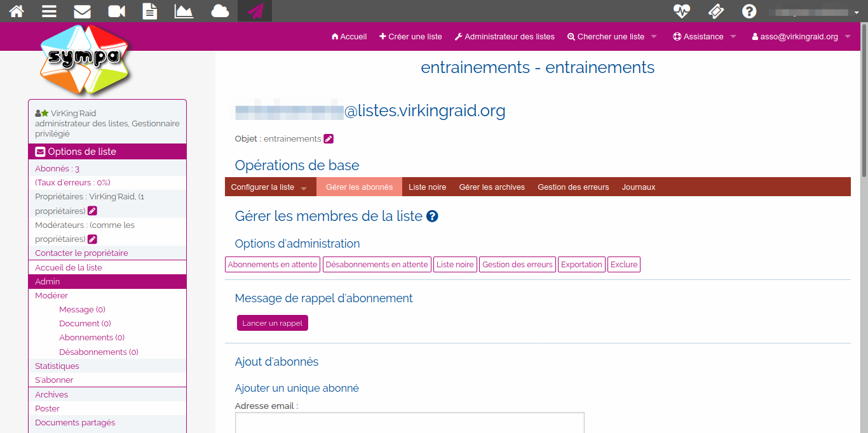Open the mail envelope icon

pos(83,11)
